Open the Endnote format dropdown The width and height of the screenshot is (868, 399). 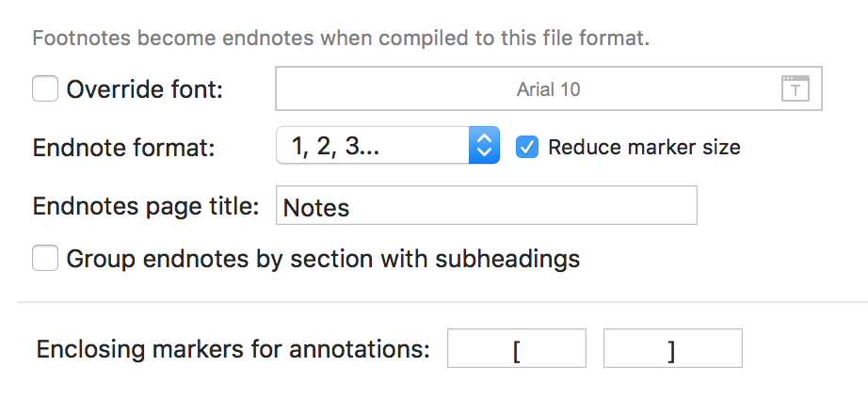(x=388, y=146)
